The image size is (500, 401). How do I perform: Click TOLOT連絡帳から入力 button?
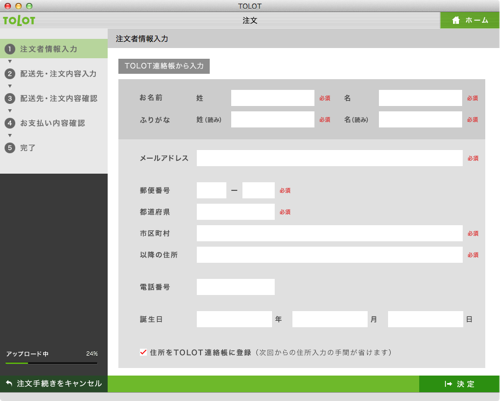[164, 66]
